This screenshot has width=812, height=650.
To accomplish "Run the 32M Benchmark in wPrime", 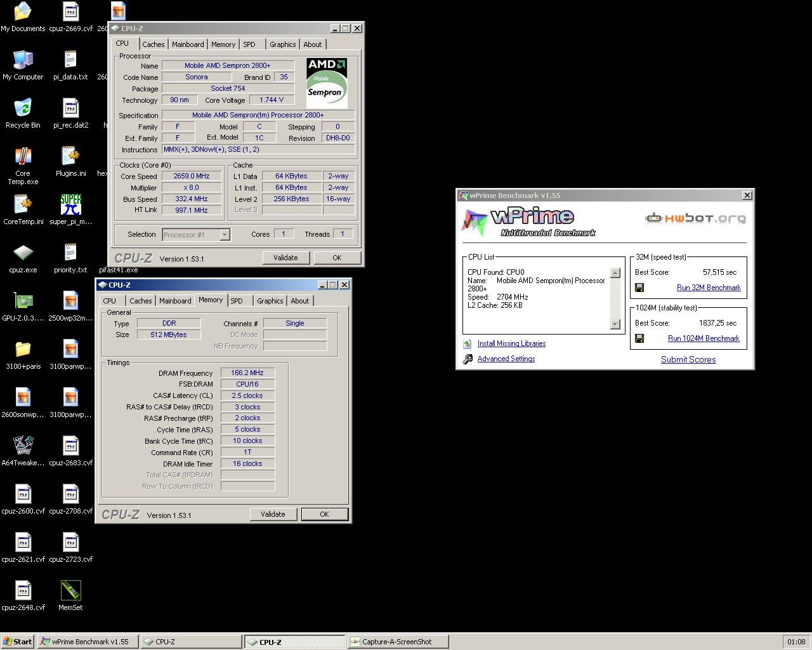I will [709, 288].
